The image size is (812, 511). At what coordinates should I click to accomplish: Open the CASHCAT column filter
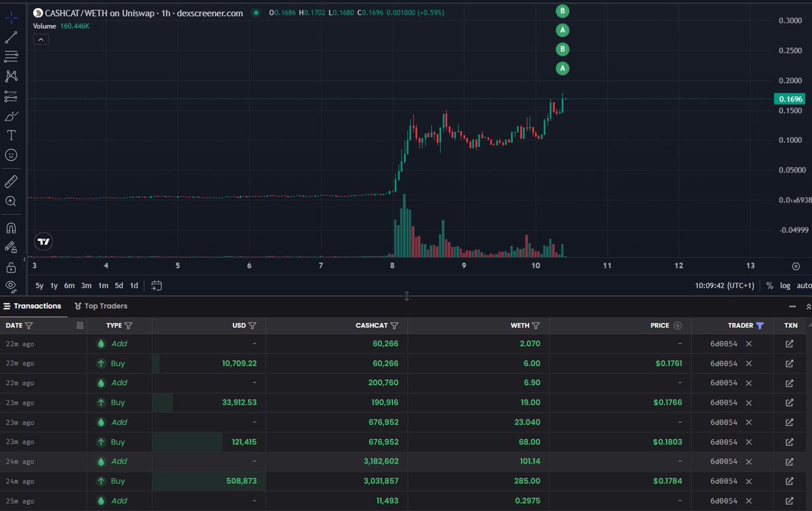point(394,326)
